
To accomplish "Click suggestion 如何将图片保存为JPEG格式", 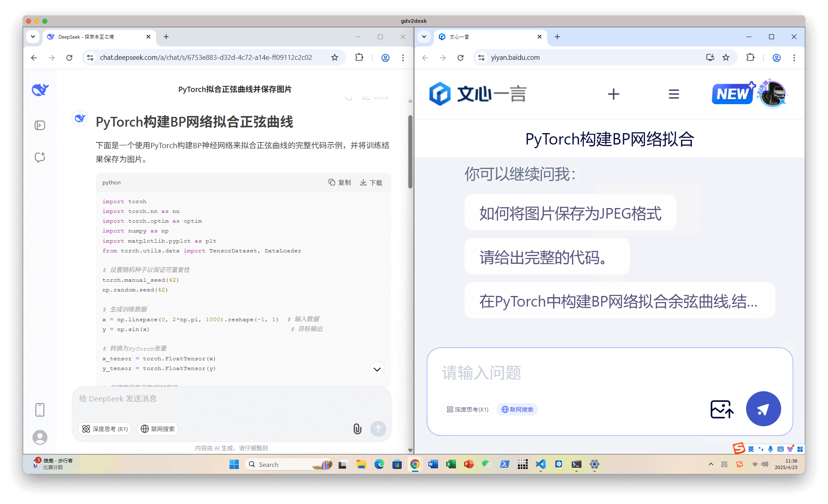I will coord(570,213).
